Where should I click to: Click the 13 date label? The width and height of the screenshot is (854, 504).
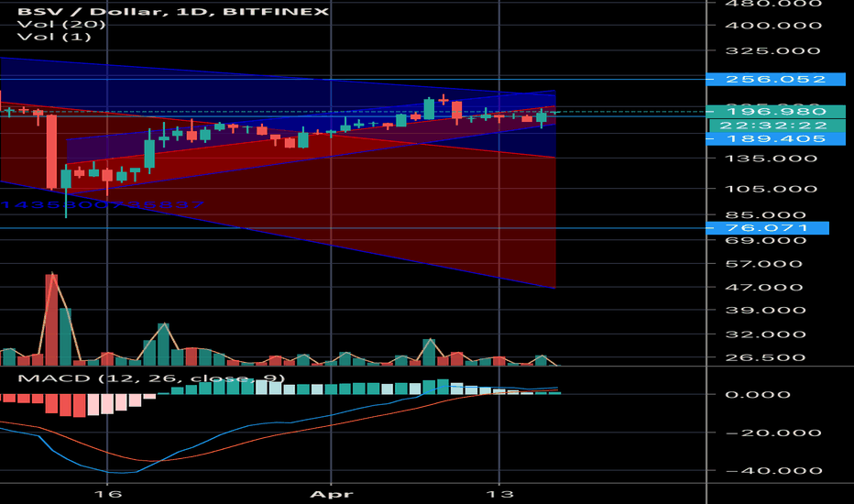[x=499, y=494]
